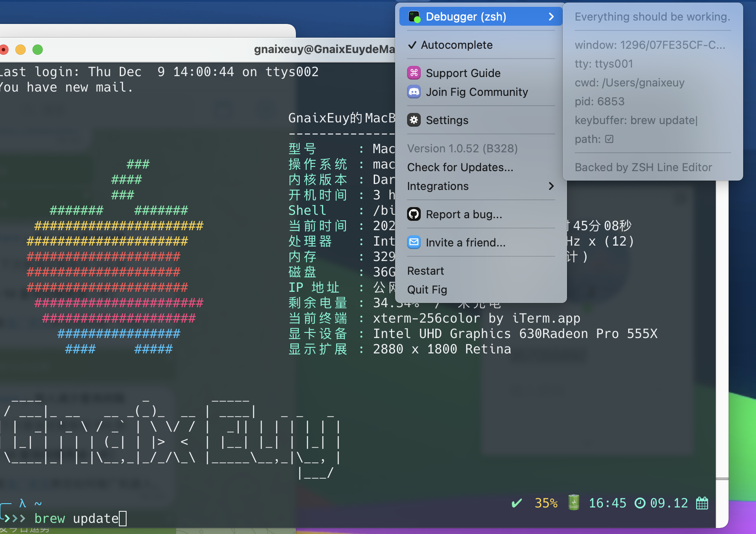Click Restart in the Fig menu
Screen dimensions: 756x534
click(x=481, y=271)
